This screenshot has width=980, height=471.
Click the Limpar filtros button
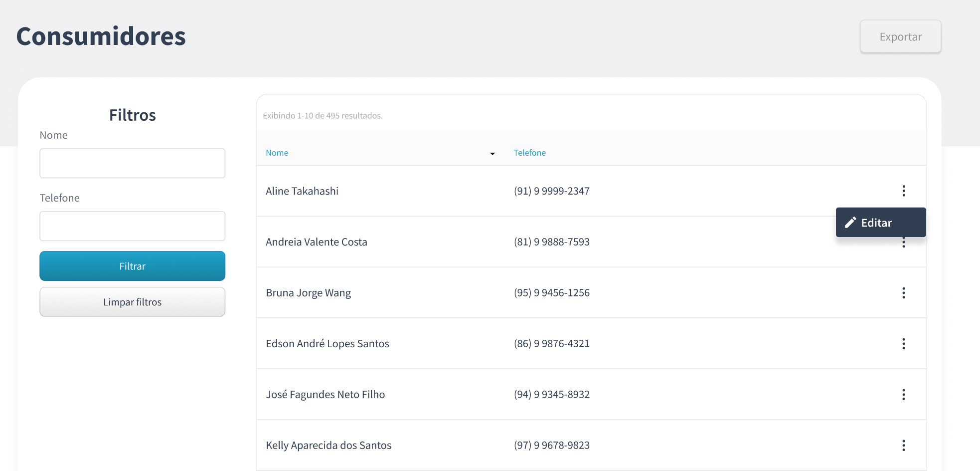pos(132,302)
